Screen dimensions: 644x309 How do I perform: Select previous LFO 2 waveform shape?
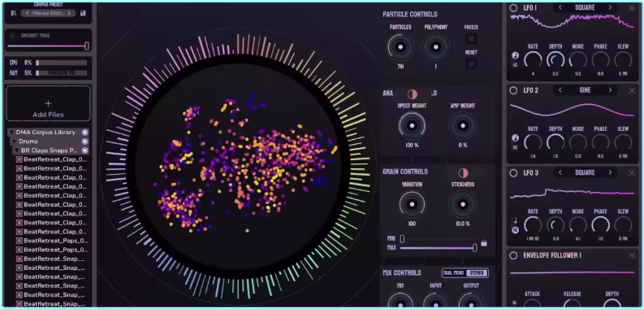(x=560, y=90)
